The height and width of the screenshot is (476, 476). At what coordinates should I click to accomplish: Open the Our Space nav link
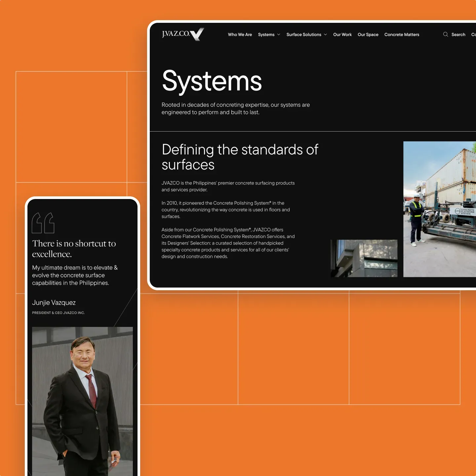[368, 35]
